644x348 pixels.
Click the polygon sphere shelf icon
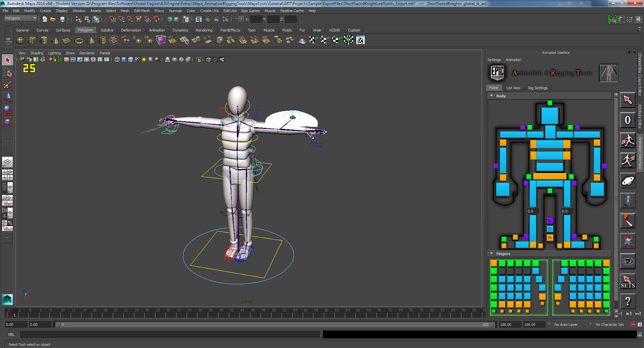point(21,40)
